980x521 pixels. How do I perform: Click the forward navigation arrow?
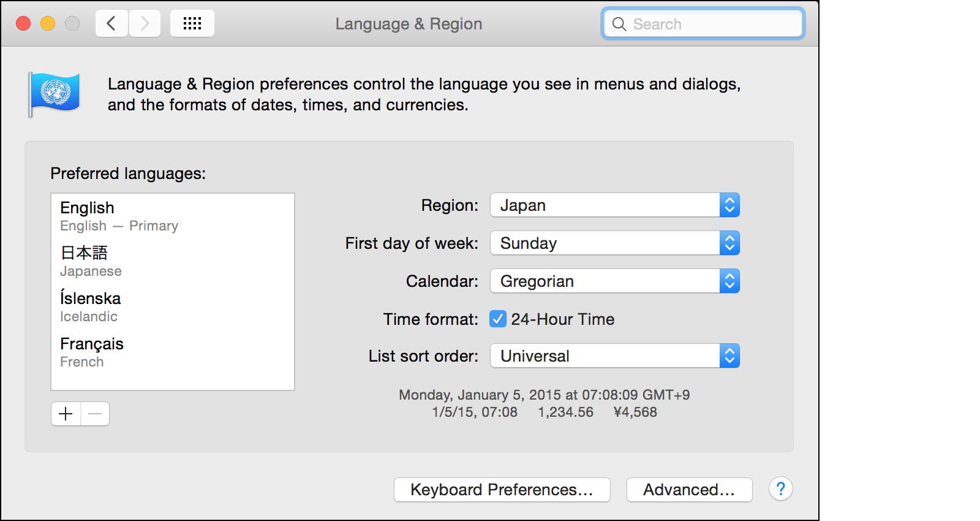click(145, 24)
